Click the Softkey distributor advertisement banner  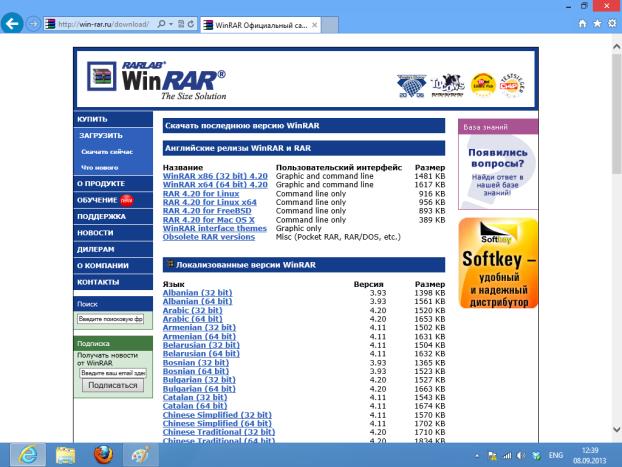pos(498,263)
